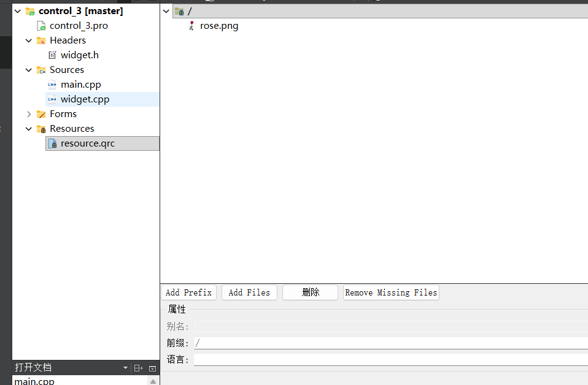
Task: Collapse the control_3 [master] project node
Action: 18,11
